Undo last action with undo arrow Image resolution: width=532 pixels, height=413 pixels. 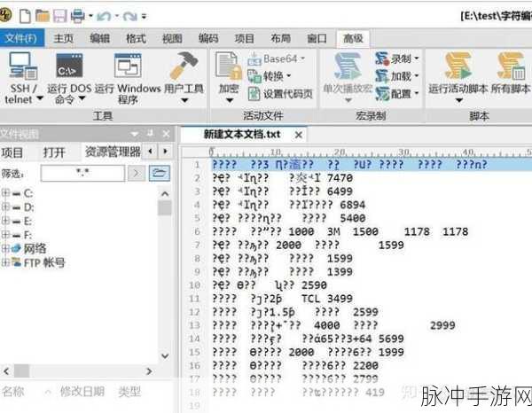pos(104,16)
